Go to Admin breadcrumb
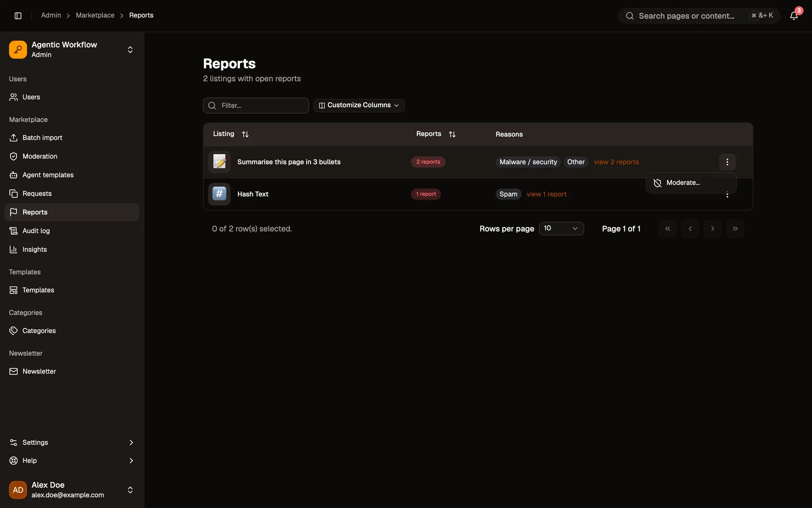The width and height of the screenshot is (812, 508). pyautogui.click(x=51, y=15)
